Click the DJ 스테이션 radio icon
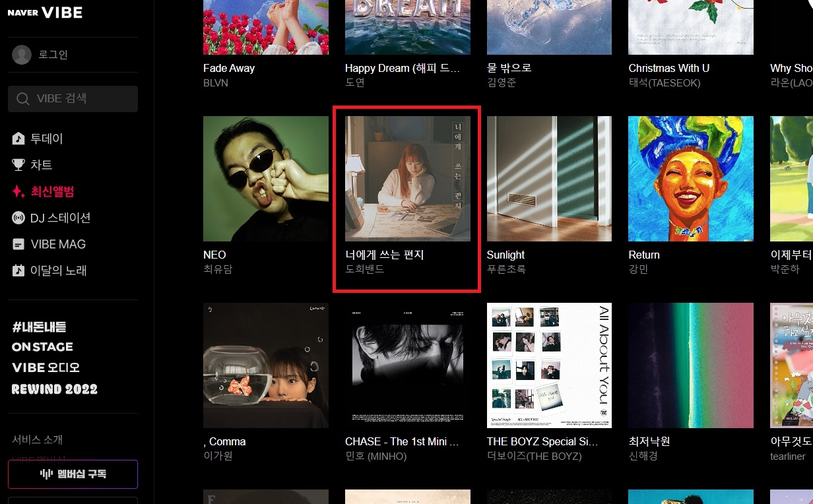This screenshot has width=813, height=504. pyautogui.click(x=18, y=218)
